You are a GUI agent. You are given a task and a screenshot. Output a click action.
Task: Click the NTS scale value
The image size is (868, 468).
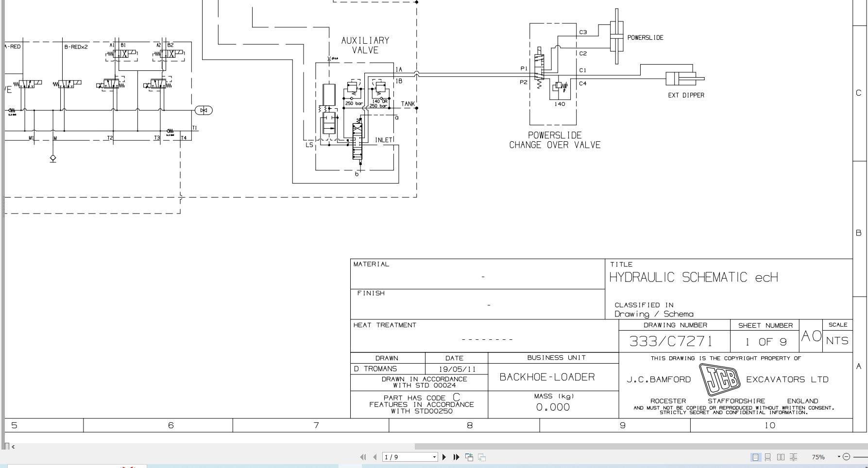pyautogui.click(x=837, y=341)
